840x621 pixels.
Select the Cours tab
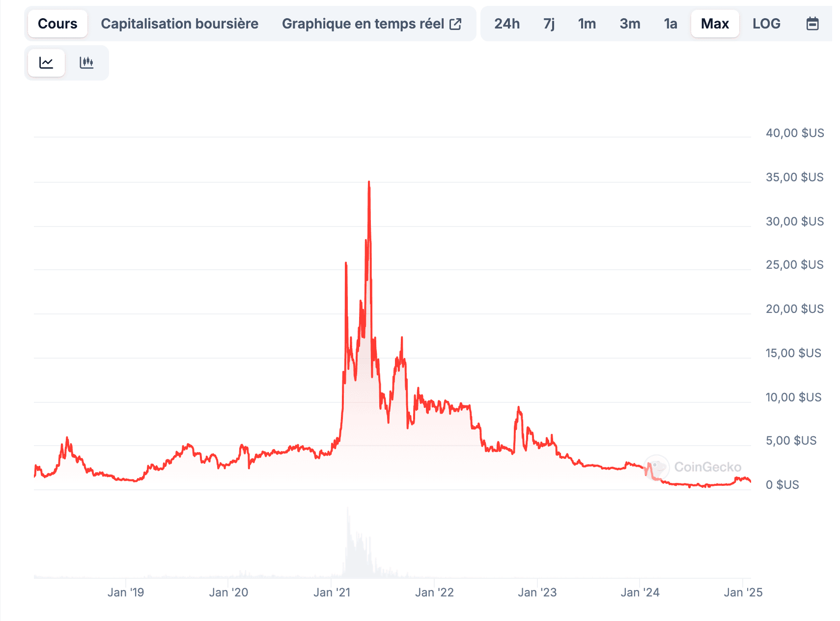click(x=57, y=24)
